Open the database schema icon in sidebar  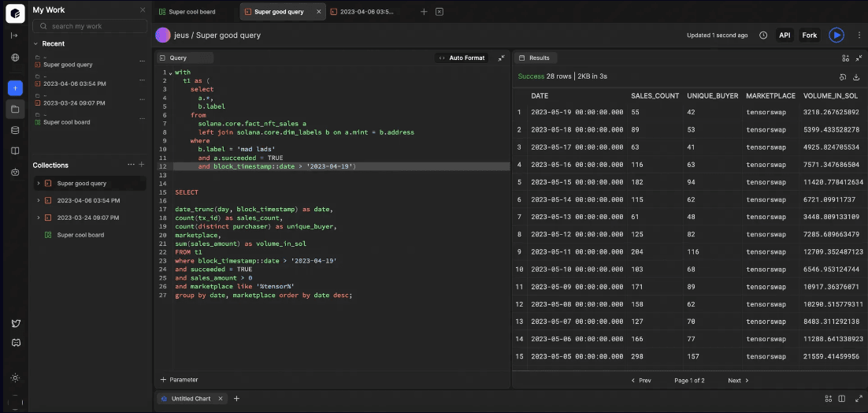point(15,129)
